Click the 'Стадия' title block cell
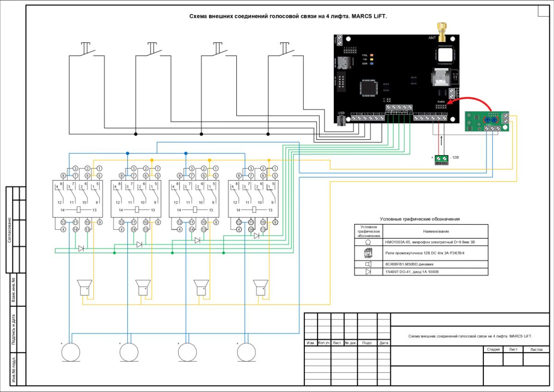This screenshot has width=554, height=392. [494, 350]
